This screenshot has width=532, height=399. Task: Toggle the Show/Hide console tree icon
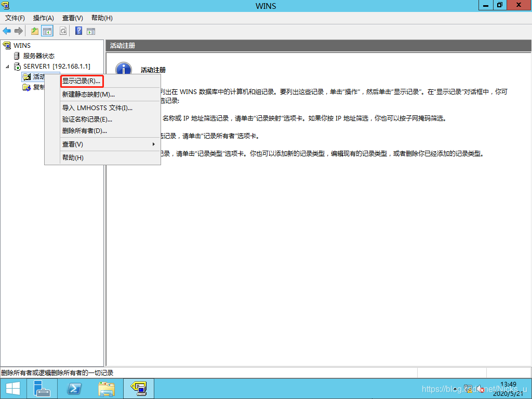[47, 31]
